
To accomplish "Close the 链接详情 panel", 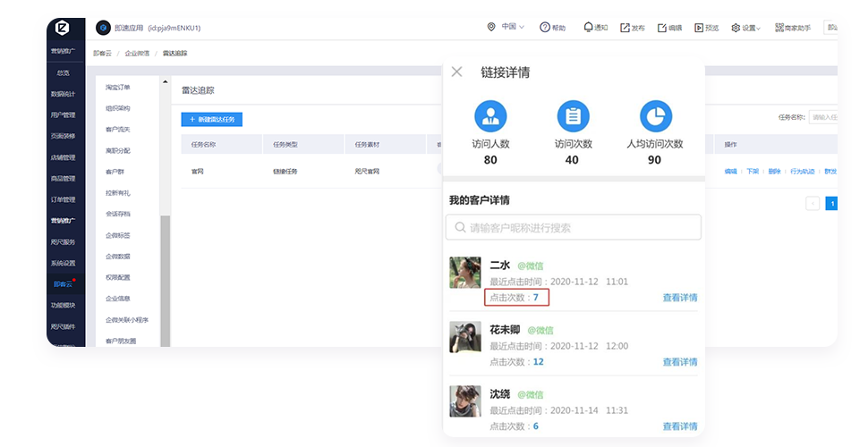I will tap(456, 72).
